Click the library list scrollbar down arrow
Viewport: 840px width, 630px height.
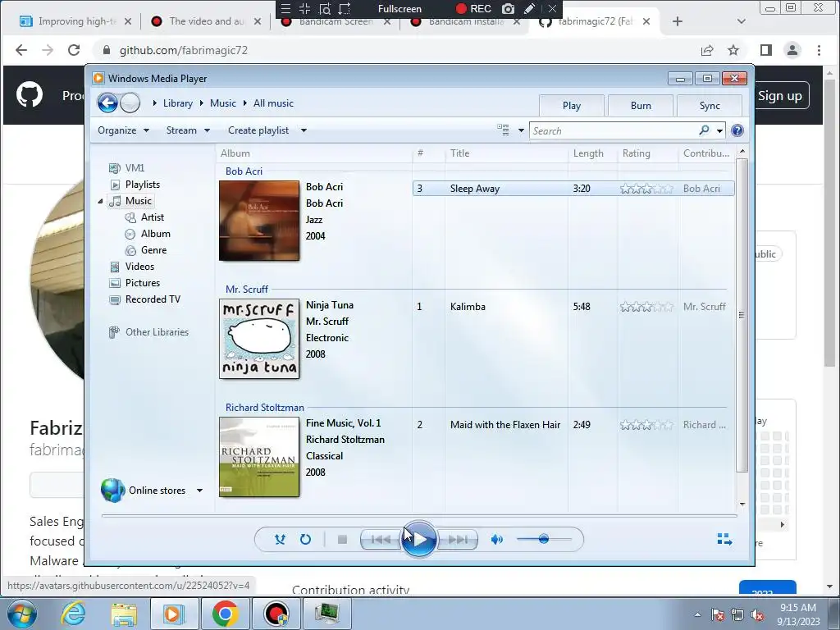pyautogui.click(x=742, y=504)
